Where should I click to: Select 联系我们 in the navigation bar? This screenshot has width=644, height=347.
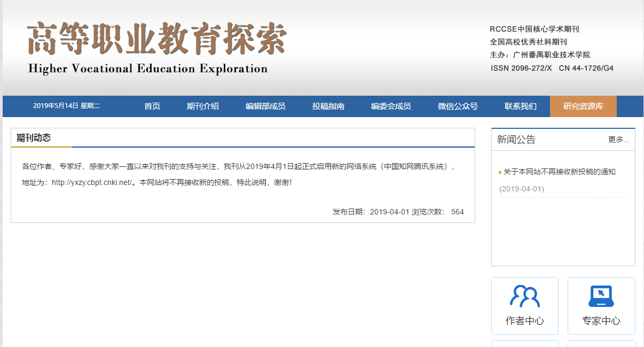[521, 106]
